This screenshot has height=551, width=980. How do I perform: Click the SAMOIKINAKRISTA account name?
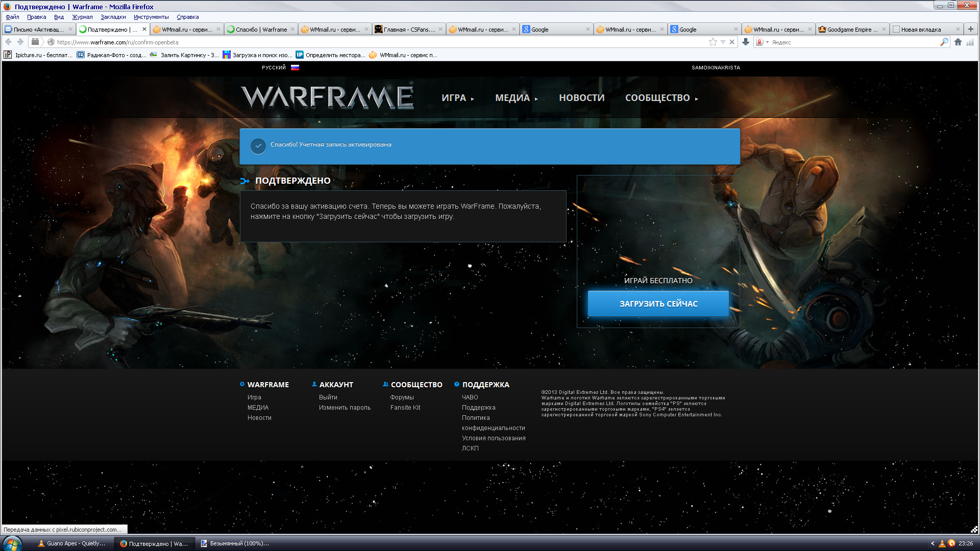(x=716, y=67)
